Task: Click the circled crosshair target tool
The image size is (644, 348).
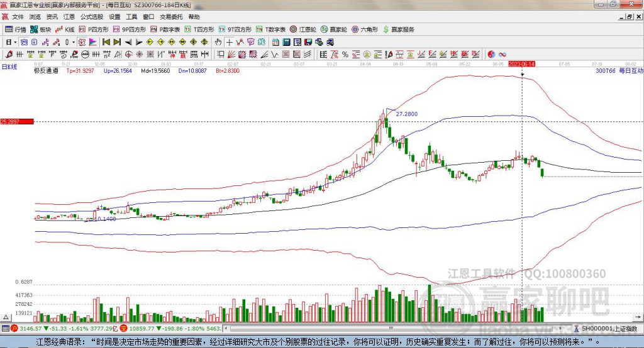Action: point(128,54)
